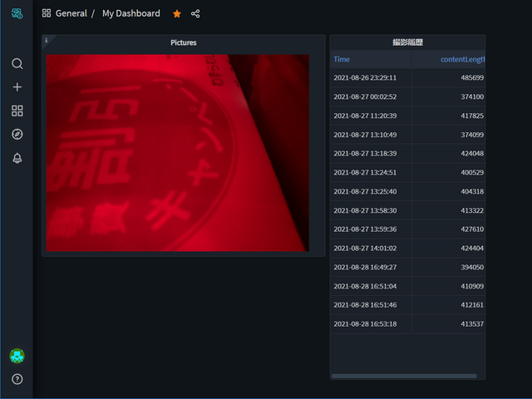Open the search dashboards magnifier icon
Screen dimensions: 532x399
pos(17,64)
